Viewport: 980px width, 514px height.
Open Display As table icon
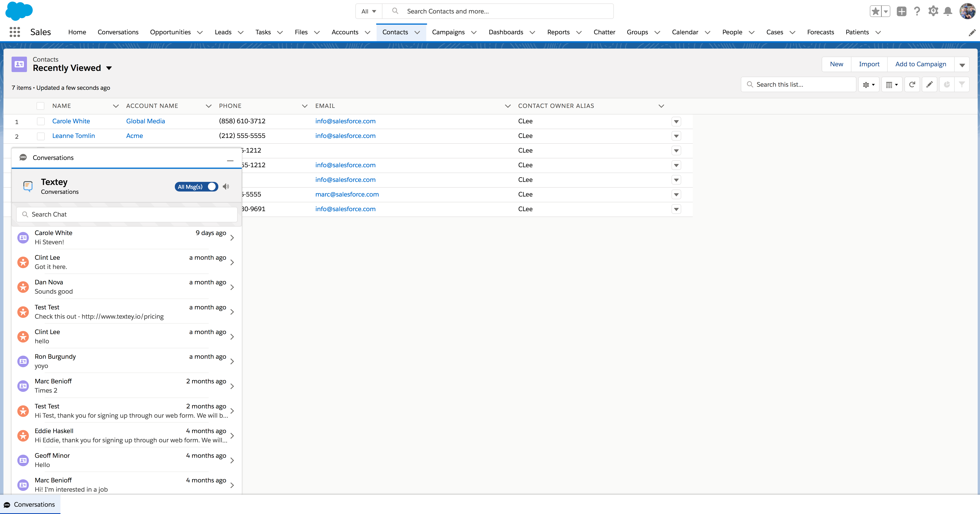click(x=891, y=85)
